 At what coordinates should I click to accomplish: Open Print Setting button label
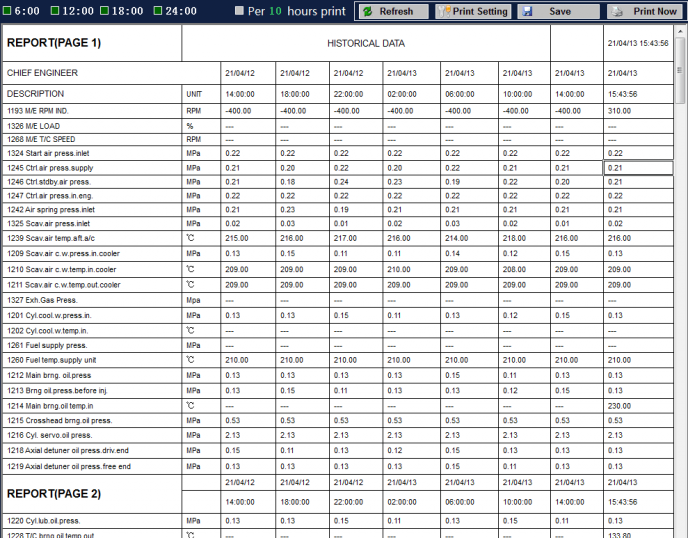[x=480, y=11]
